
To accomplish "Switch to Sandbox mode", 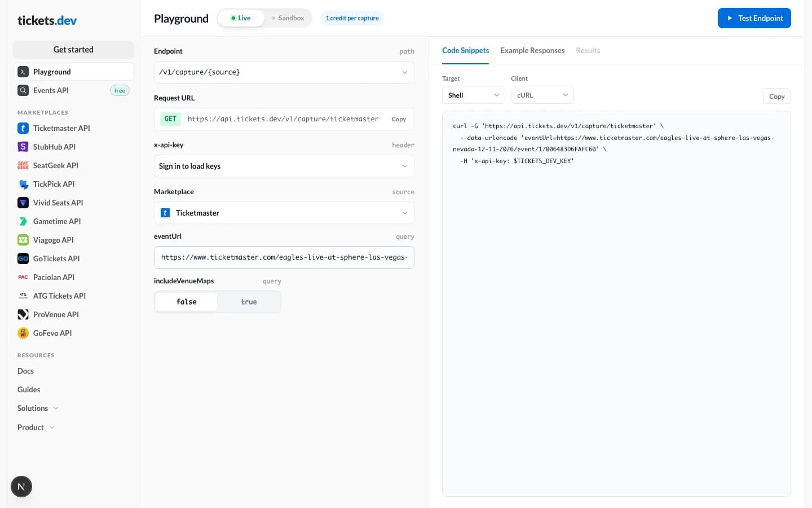I will (288, 18).
